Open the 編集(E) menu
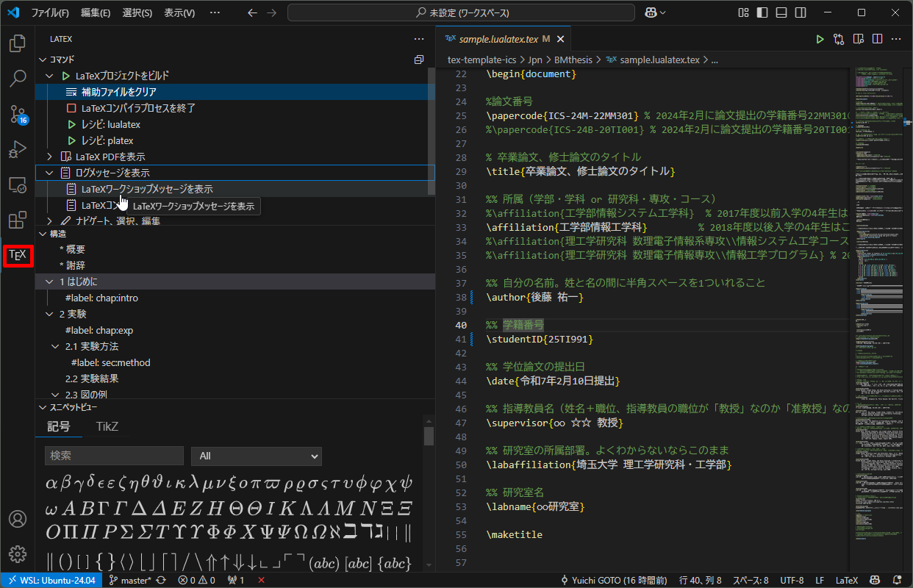This screenshot has width=913, height=588. (x=96, y=12)
